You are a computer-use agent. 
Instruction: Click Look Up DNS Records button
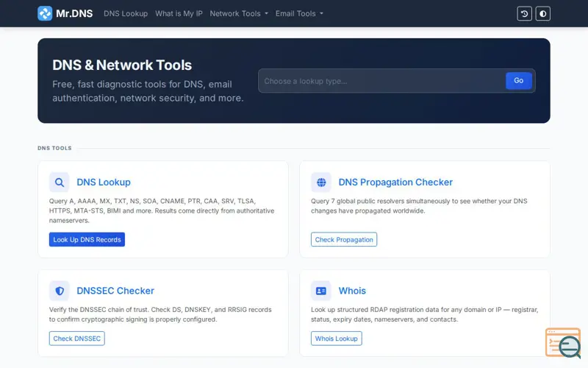coord(87,240)
